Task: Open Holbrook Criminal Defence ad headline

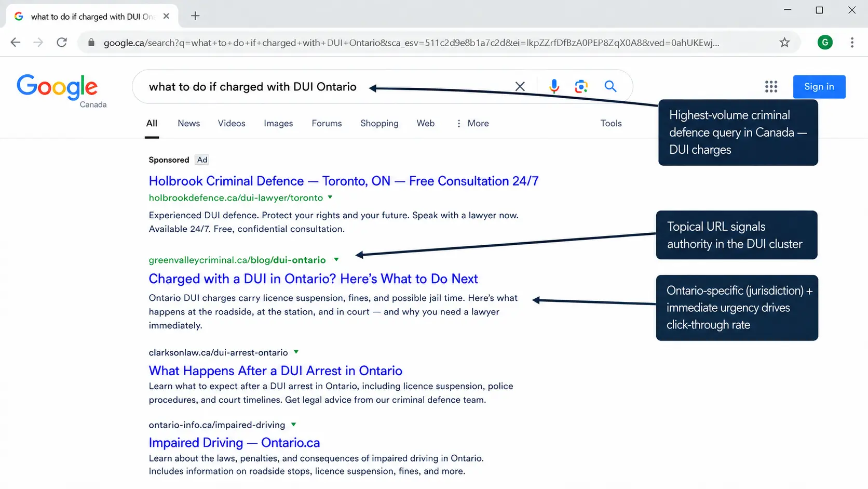Action: point(344,181)
